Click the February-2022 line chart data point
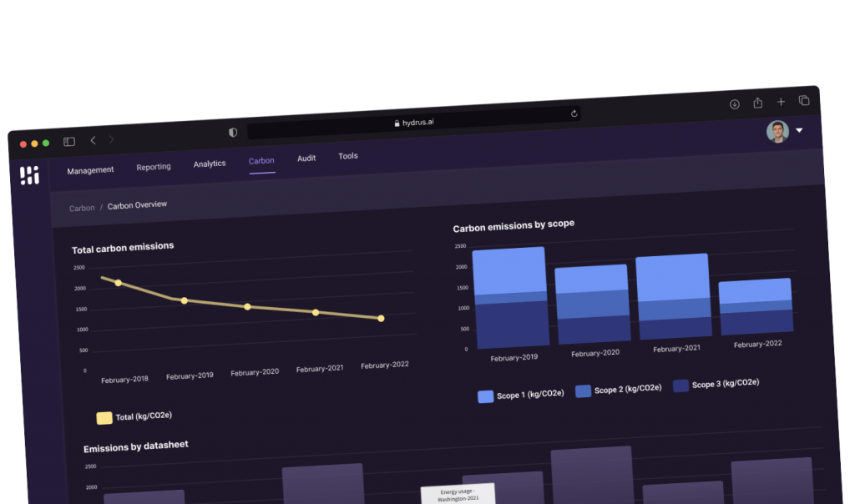The image size is (855, 504). (x=381, y=318)
